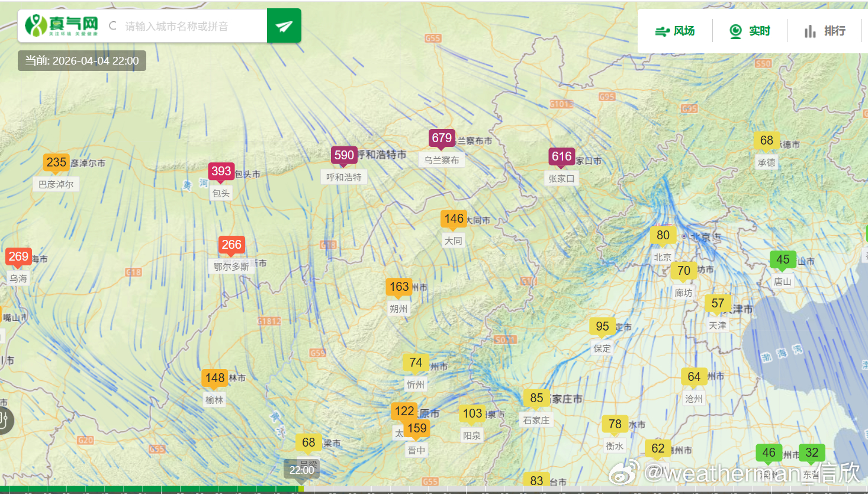Select the 45 marker for 唐山

pos(783,259)
